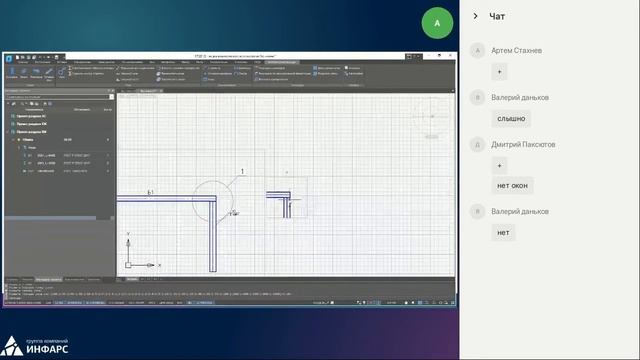Click the callout number 1 on the drawing
Image resolution: width=640 pixels, height=360 pixels.
[x=242, y=171]
